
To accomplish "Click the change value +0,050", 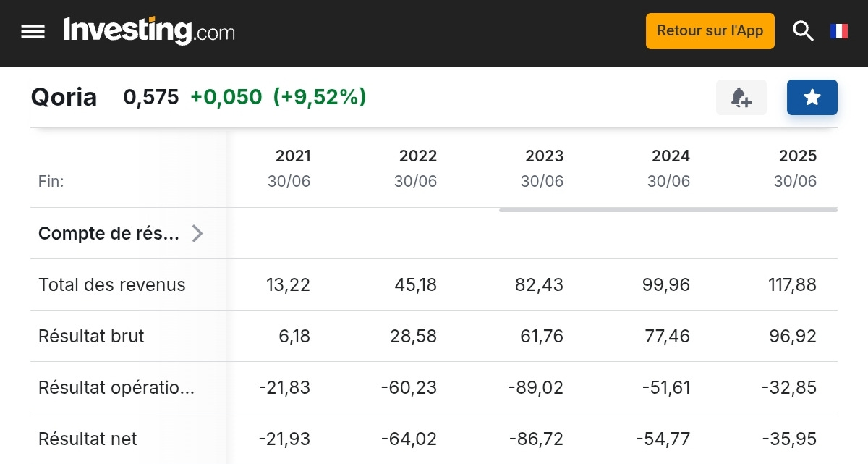I will [x=226, y=97].
